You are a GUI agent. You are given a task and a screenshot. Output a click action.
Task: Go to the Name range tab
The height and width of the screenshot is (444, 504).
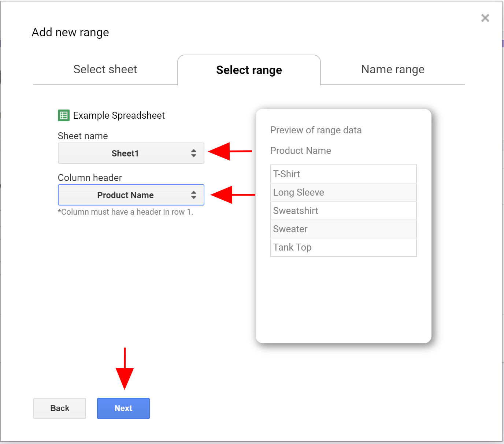click(x=393, y=69)
